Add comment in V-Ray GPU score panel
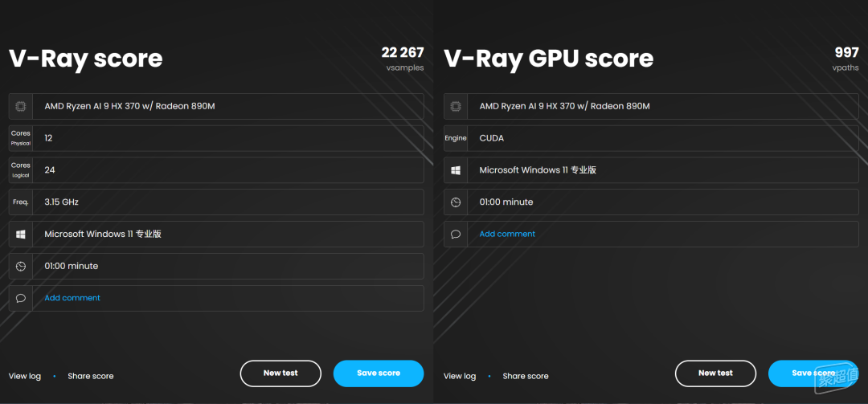Image resolution: width=868 pixels, height=404 pixels. [507, 234]
